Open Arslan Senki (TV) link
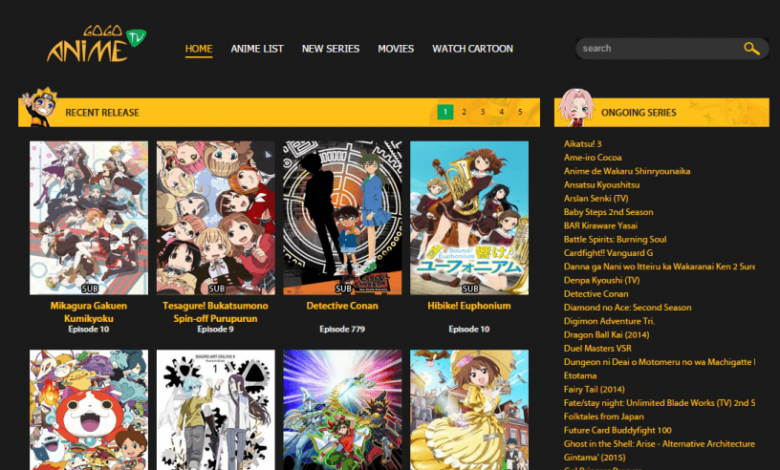 596,198
